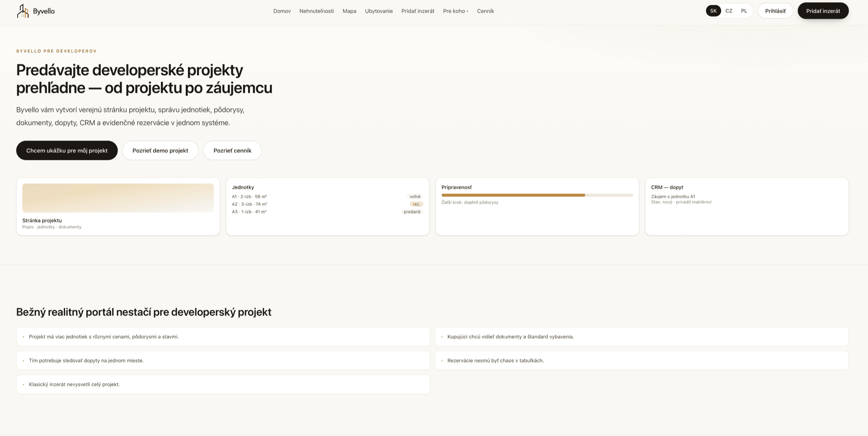Click the Stránka projektu card title
The width and height of the screenshot is (868, 436).
[x=42, y=220]
